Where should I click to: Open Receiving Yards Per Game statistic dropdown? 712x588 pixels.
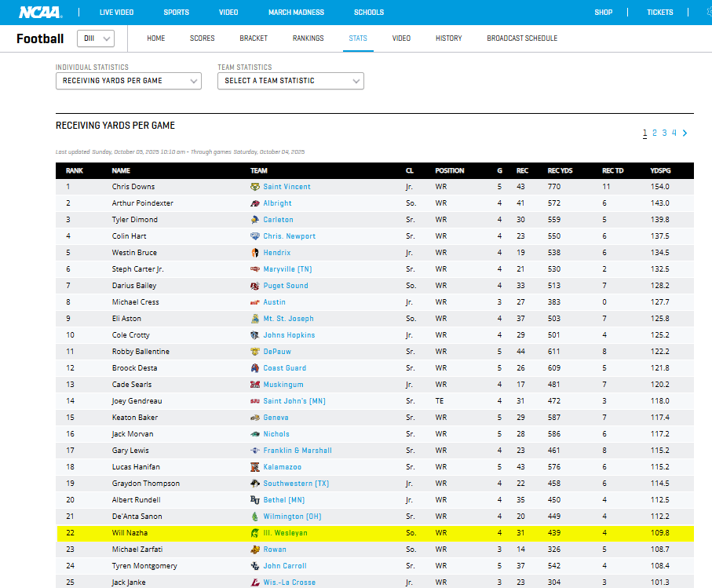[x=129, y=81]
